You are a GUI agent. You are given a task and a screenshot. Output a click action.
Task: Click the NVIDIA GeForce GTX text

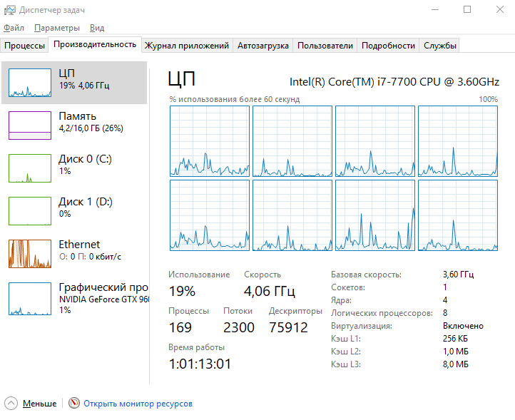click(104, 299)
